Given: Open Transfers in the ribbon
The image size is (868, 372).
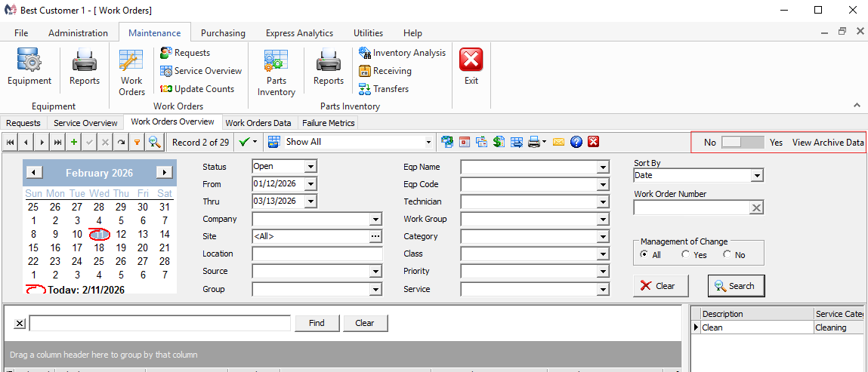Looking at the screenshot, I should point(384,89).
